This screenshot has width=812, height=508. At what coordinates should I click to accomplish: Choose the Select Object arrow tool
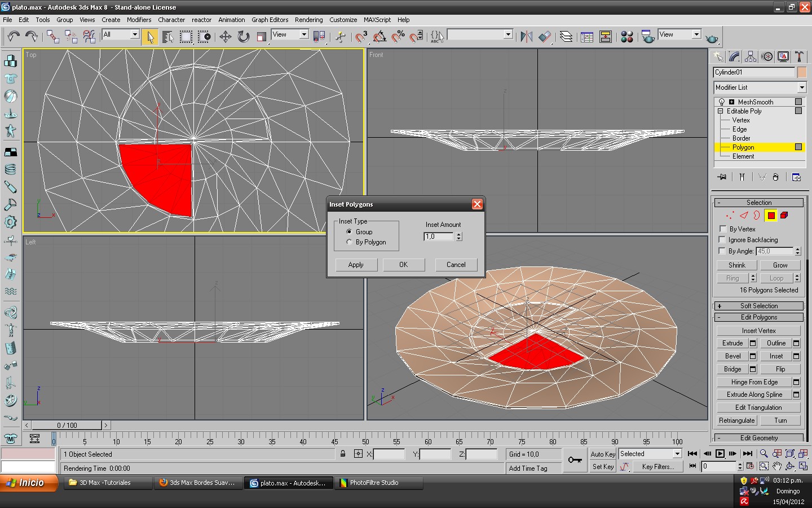point(150,37)
